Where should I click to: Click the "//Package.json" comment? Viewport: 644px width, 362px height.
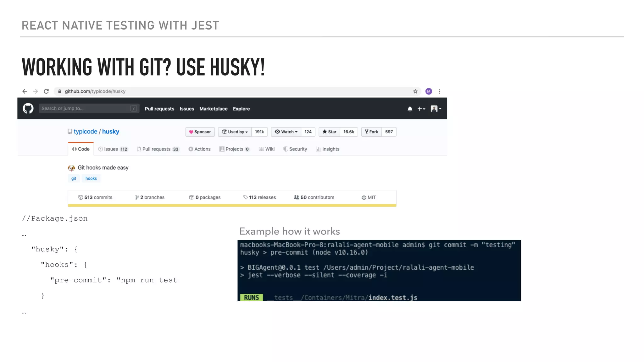55,218
